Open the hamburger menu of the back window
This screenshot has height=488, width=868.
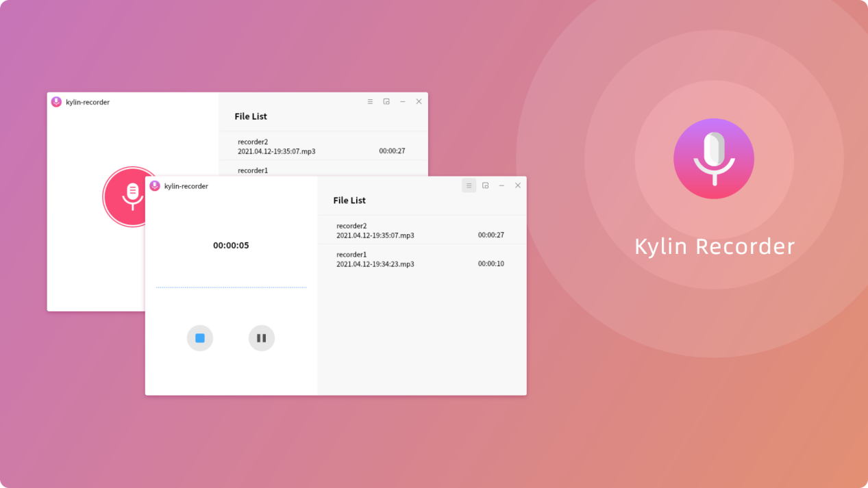click(x=370, y=101)
